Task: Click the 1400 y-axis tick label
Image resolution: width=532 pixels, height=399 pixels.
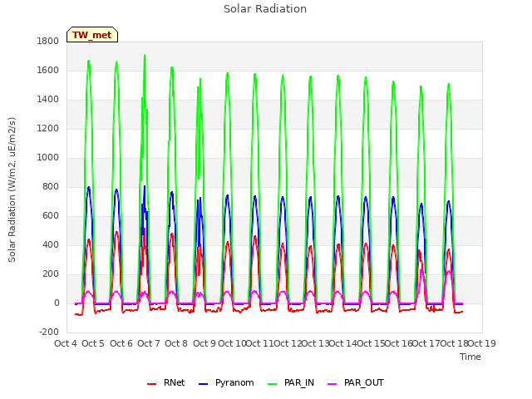Action: 48,100
